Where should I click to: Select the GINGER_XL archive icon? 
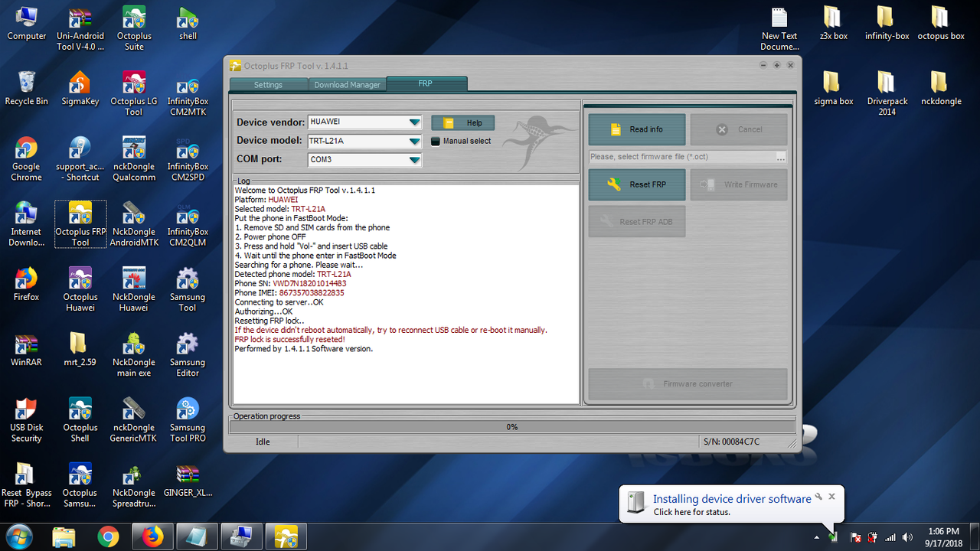[x=188, y=481]
